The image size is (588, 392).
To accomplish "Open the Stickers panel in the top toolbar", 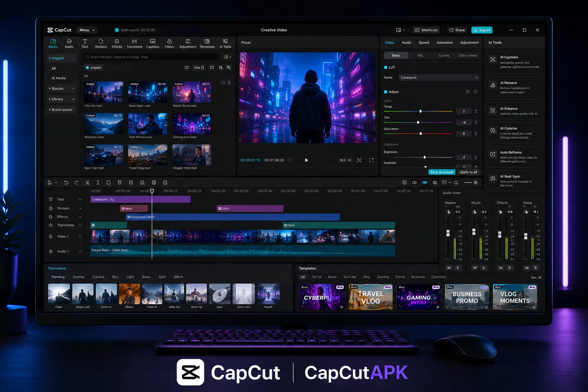I will coord(101,44).
